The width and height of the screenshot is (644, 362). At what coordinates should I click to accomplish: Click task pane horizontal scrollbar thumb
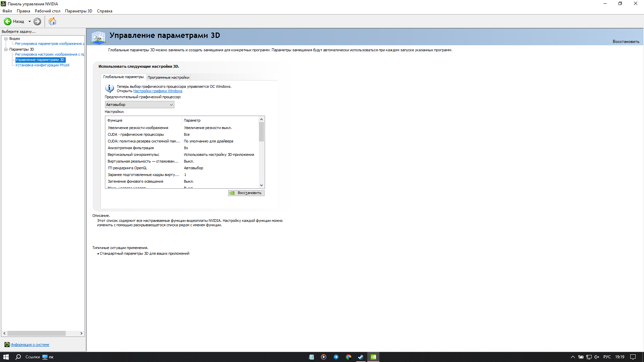tap(37, 334)
